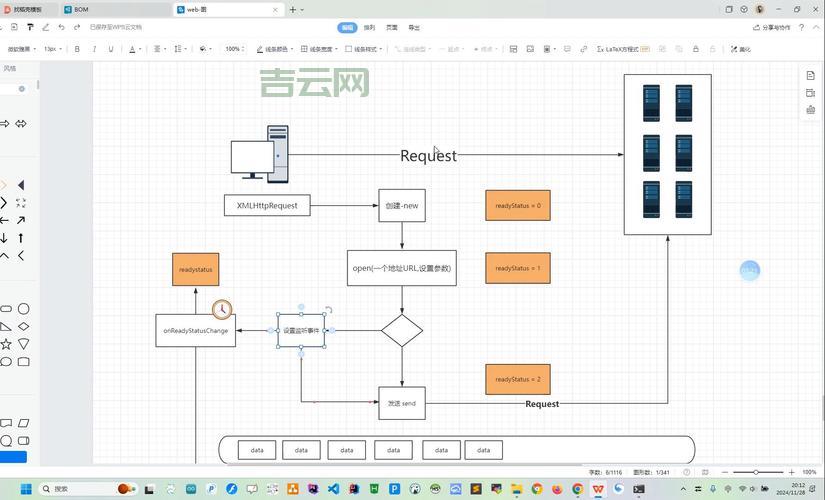Viewport: 825px width, 500px height.
Task: Pick the diamond shape from the shapes panel
Action: 24,327
